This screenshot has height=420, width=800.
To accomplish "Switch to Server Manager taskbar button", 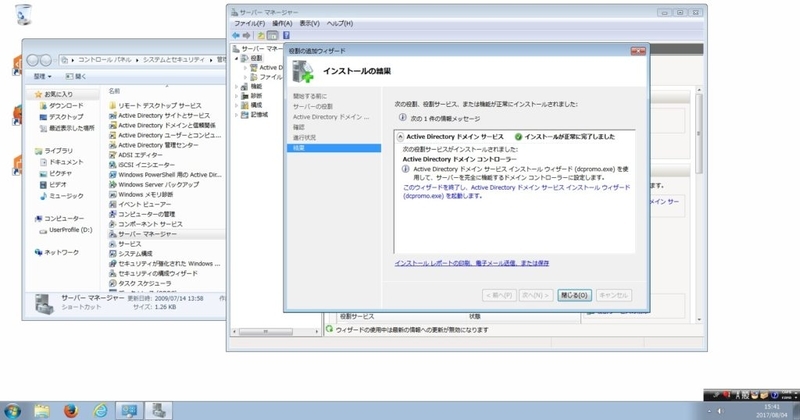I will click(x=159, y=410).
